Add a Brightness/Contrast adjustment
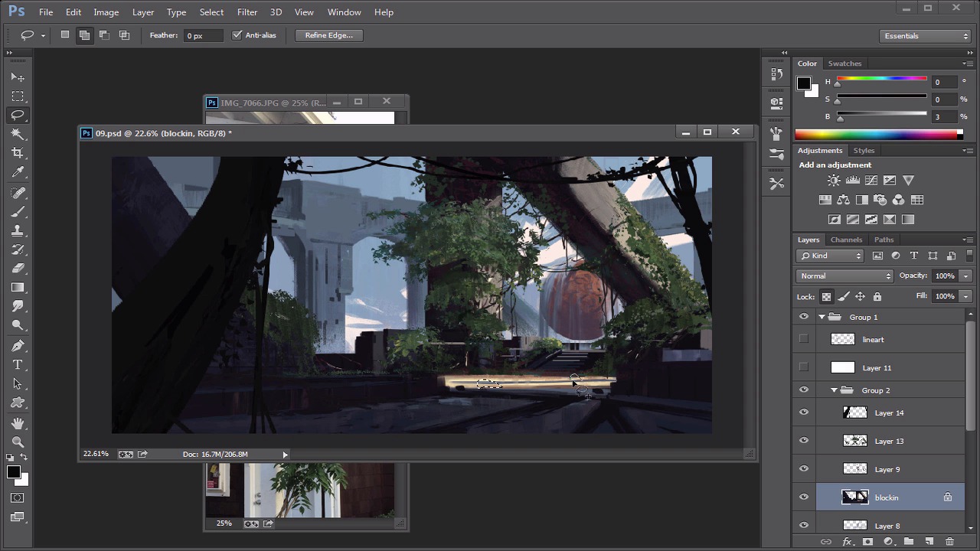Screen dimensions: 980x551 834,181
